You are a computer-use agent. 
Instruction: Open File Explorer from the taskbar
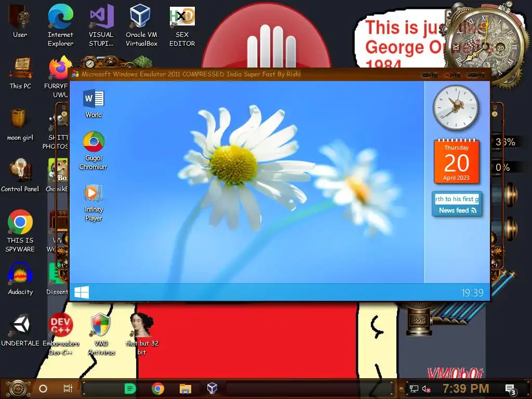pos(185,389)
